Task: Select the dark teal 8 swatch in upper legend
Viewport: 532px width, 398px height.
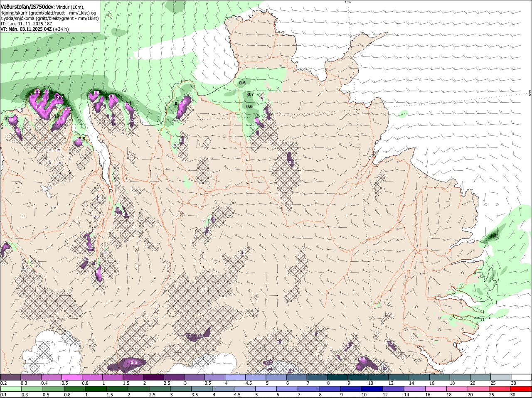Action: coord(337,377)
